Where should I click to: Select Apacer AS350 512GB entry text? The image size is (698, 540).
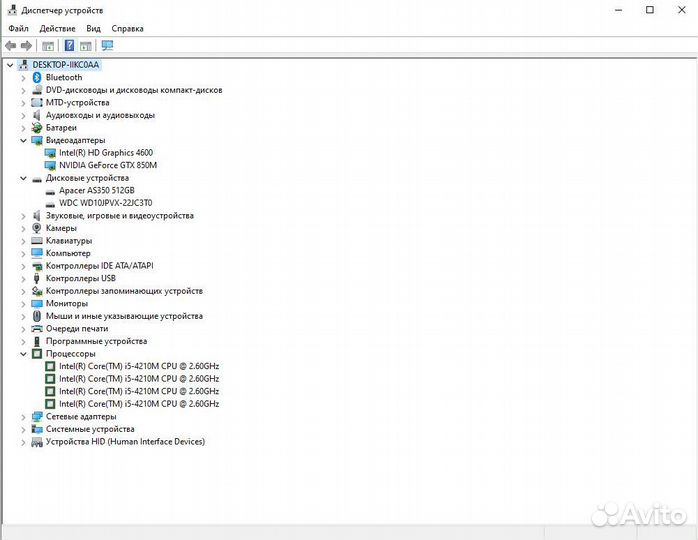point(97,191)
